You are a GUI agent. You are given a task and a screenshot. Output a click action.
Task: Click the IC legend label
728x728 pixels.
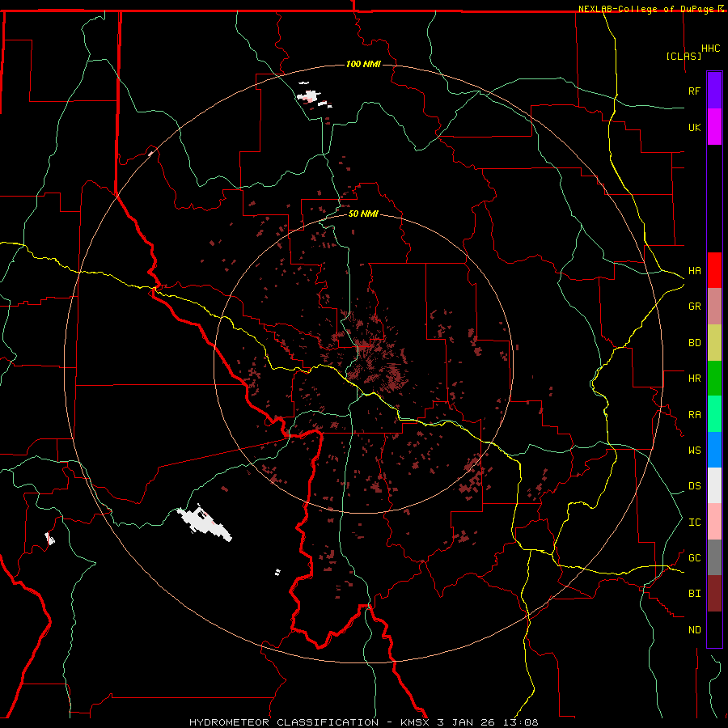pyautogui.click(x=694, y=522)
